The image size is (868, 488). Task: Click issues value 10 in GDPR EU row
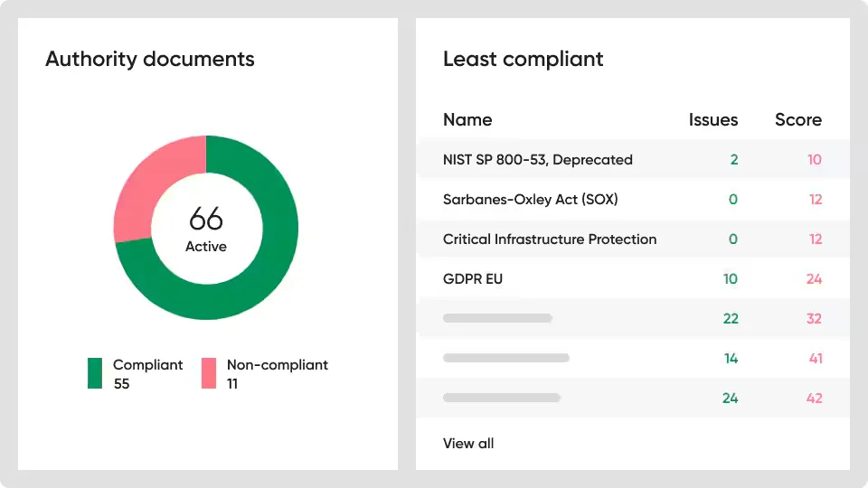(x=731, y=279)
